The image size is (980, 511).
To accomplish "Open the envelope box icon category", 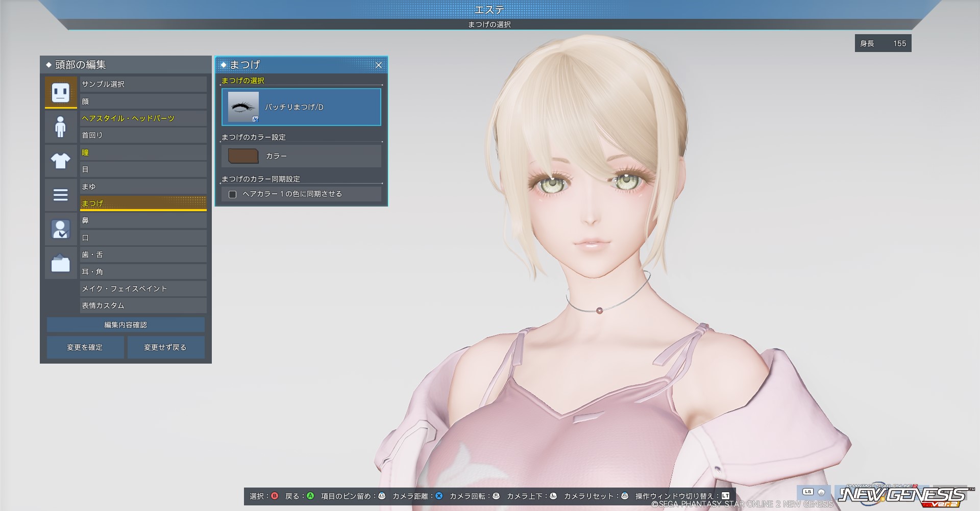I will point(61,263).
